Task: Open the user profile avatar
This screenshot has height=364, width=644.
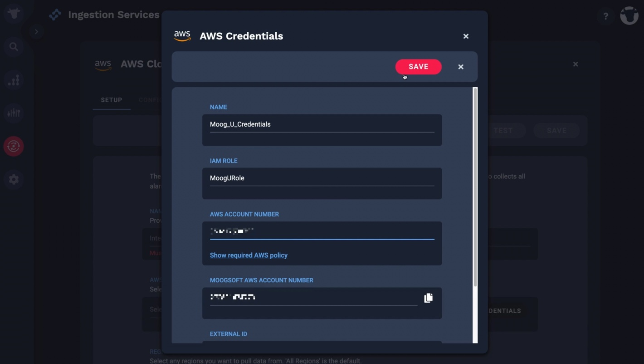Action: pos(629,15)
